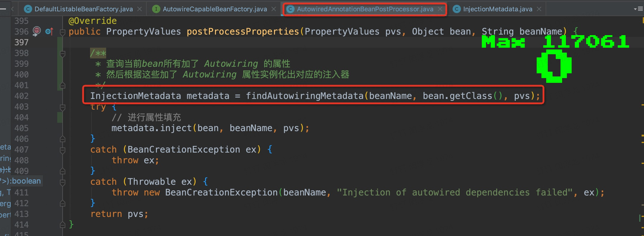Click line number 402 in the gutter
The height and width of the screenshot is (236, 644).
pyautogui.click(x=21, y=96)
